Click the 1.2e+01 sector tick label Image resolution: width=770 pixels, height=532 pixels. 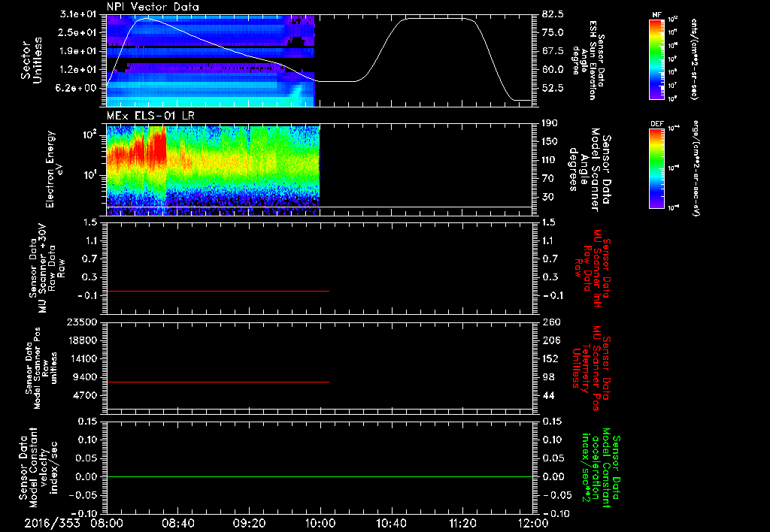click(79, 70)
